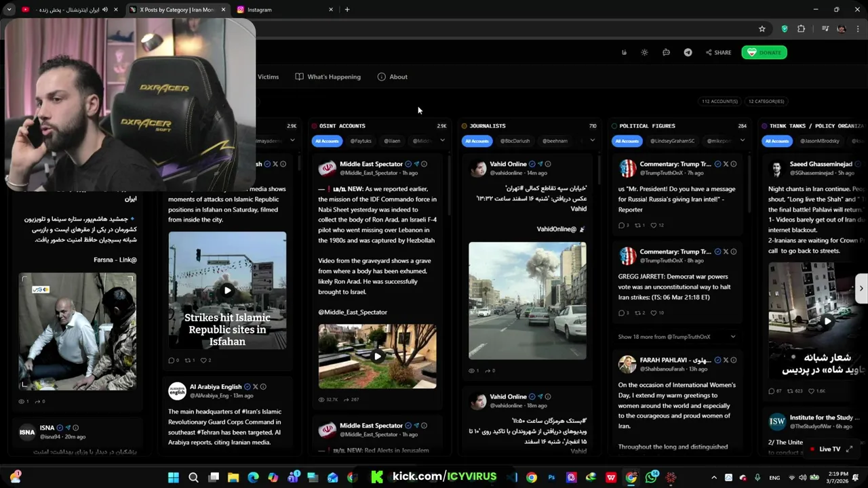The image size is (868, 488).
Task: Switch to the Instagram browser tab
Action: click(x=285, y=9)
